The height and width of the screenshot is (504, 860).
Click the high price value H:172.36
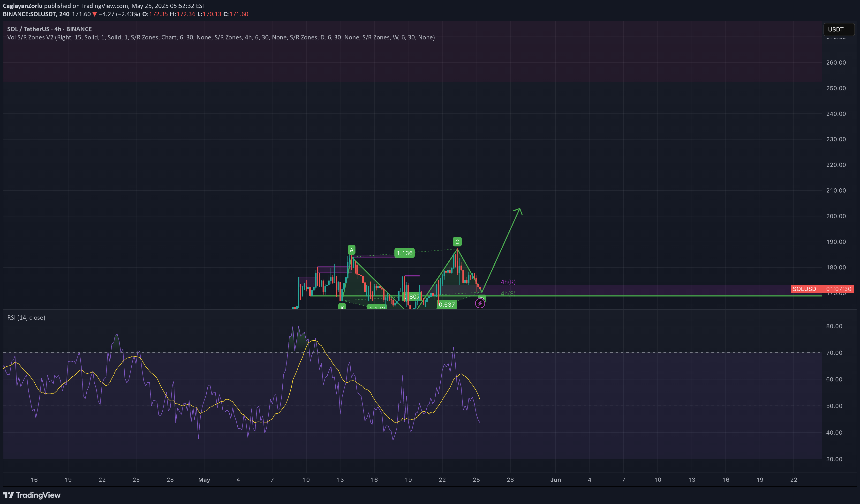[183, 14]
